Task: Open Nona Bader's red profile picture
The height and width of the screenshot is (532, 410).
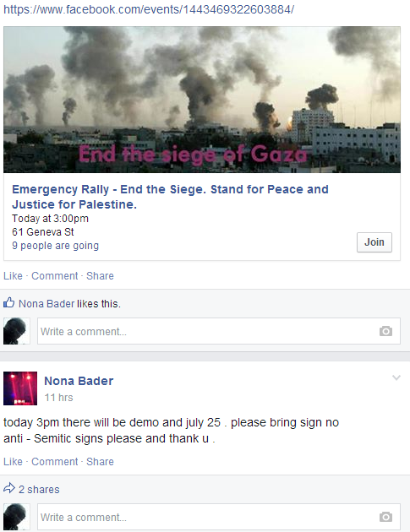Action: point(20,388)
